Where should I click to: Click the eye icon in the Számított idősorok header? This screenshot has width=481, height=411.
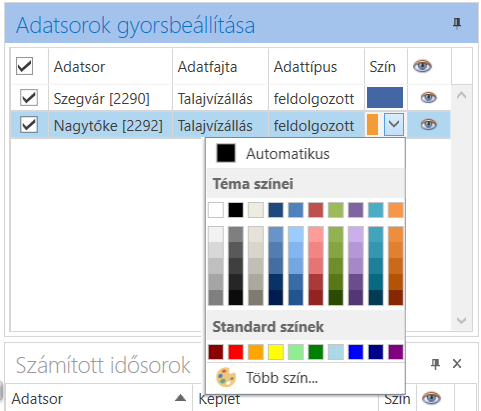pos(431,398)
